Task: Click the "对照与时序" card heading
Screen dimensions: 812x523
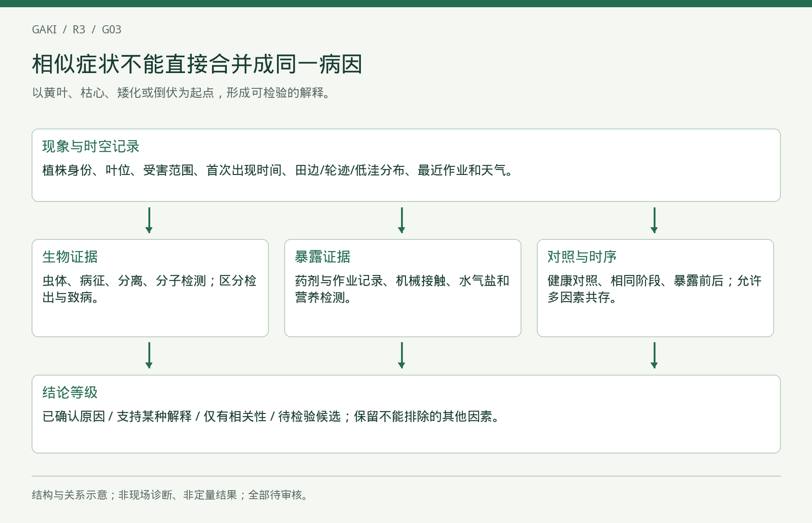Action: [x=582, y=257]
